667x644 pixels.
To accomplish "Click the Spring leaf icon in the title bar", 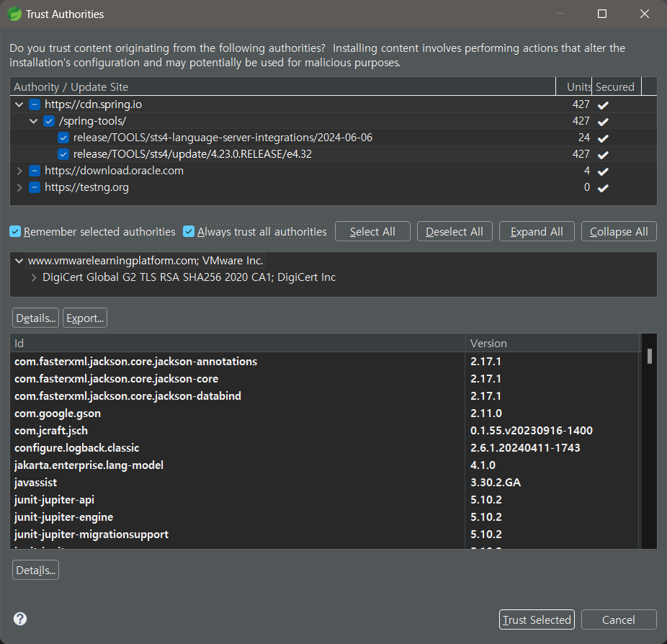I will (14, 14).
